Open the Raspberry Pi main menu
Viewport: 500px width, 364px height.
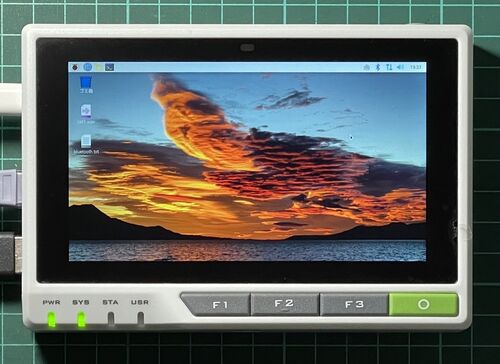[75, 67]
